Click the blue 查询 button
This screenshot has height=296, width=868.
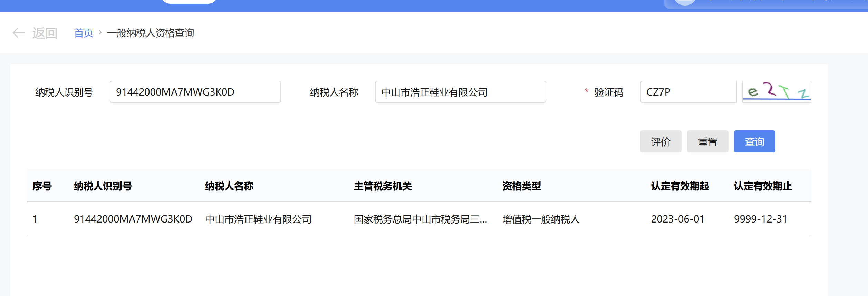(x=754, y=141)
